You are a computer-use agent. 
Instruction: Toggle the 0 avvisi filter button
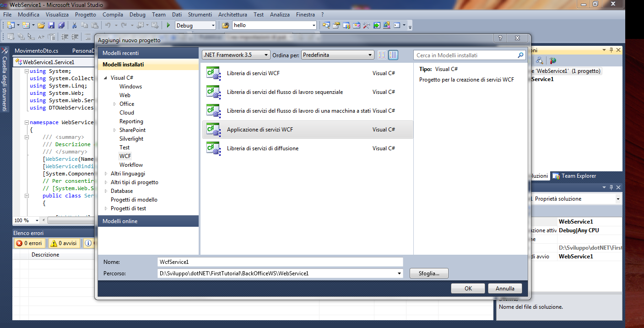(x=64, y=243)
